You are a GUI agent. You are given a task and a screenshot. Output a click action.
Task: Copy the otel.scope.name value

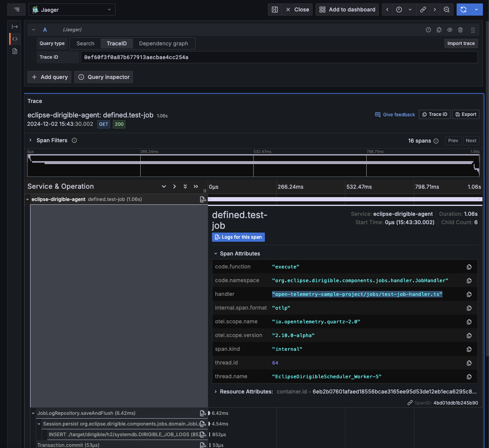coord(469,322)
